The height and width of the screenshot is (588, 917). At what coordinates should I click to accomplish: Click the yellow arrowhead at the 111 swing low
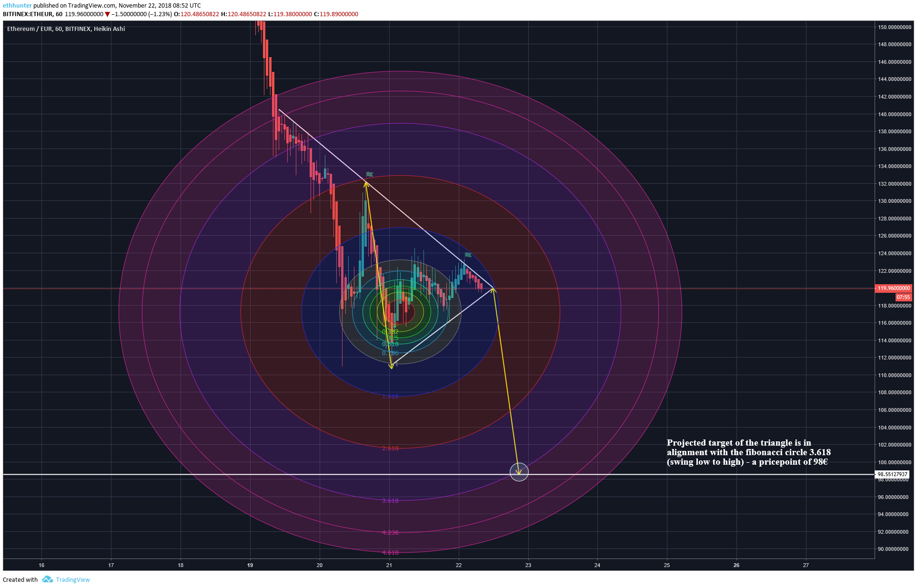click(x=391, y=366)
